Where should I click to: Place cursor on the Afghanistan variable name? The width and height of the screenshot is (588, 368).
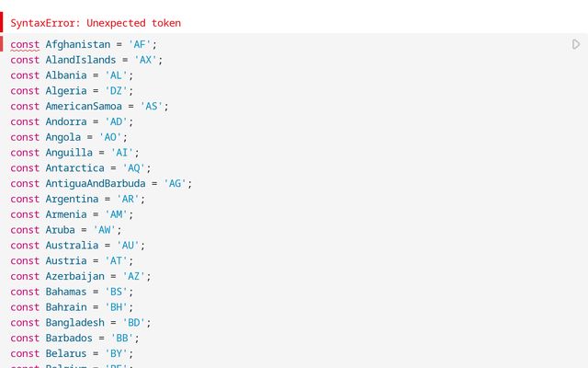pos(78,44)
